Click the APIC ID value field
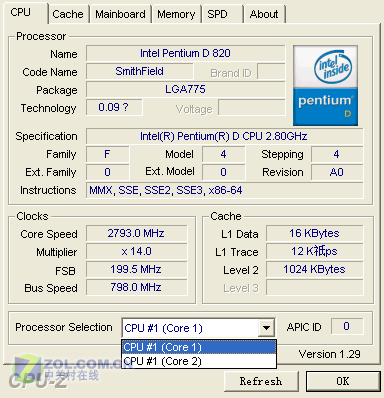384x398 pixels. (x=347, y=326)
